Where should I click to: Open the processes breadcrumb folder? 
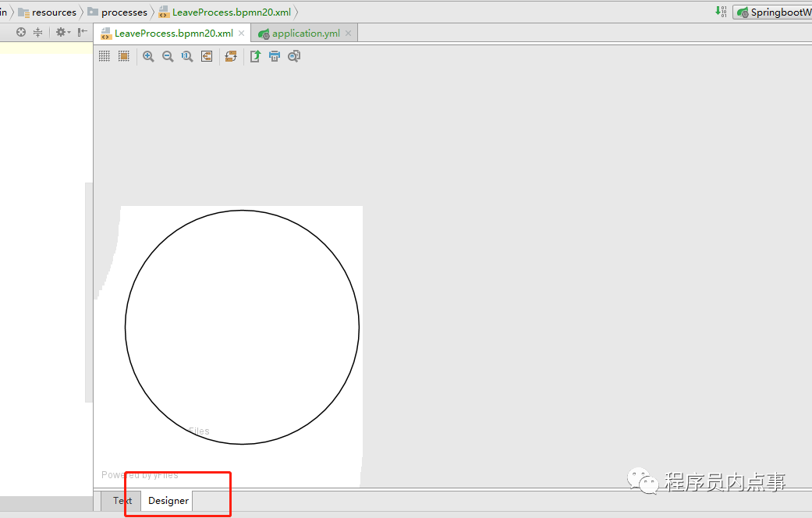point(118,12)
